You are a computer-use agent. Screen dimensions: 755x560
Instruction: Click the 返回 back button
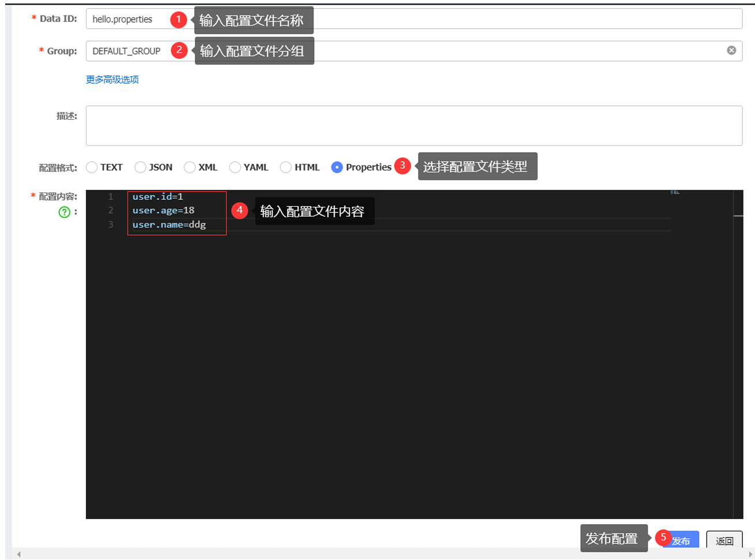click(724, 540)
